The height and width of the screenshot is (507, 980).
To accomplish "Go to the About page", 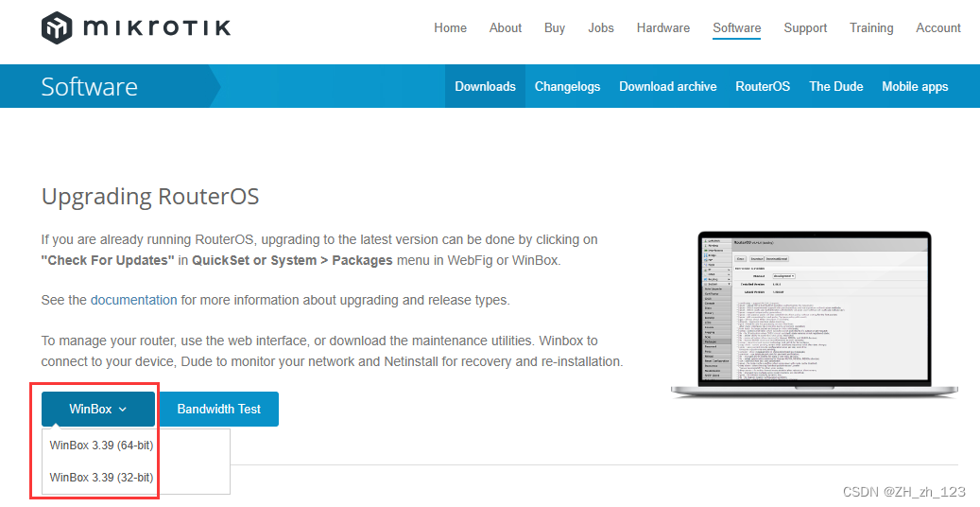I will 505,28.
